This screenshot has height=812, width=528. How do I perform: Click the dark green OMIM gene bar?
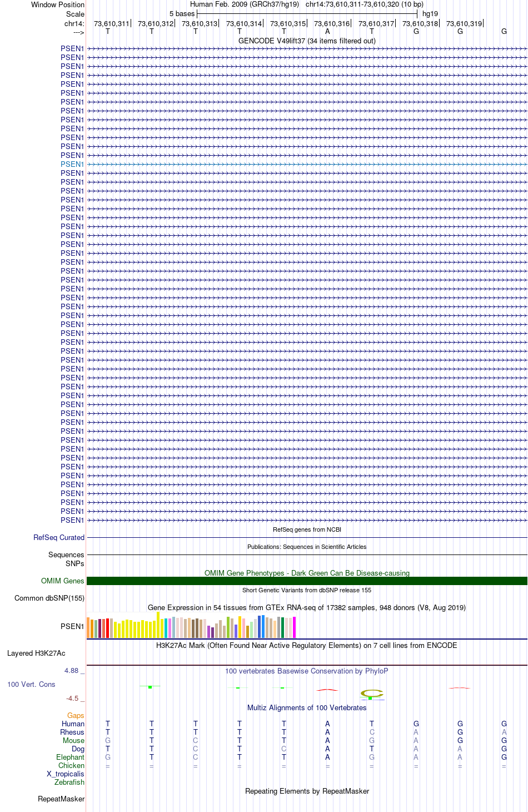pyautogui.click(x=307, y=581)
